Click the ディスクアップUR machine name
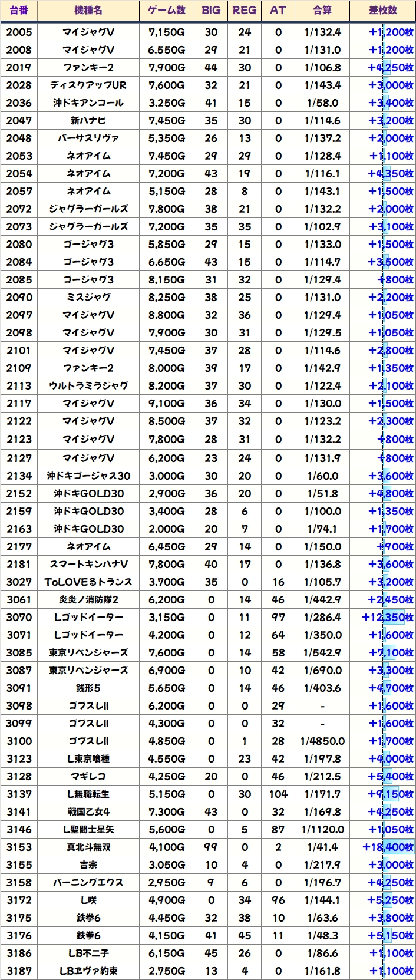416x980 pixels. (x=88, y=85)
